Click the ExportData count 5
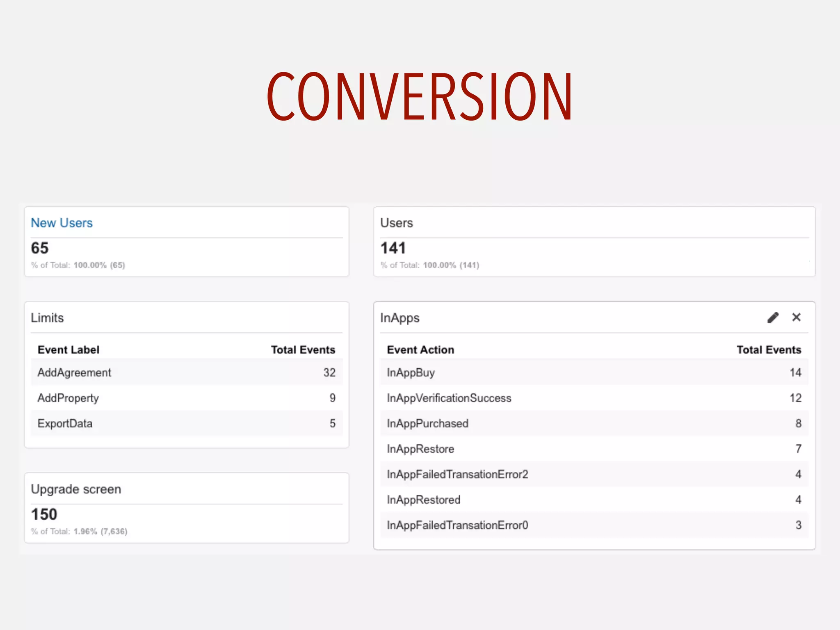Image resolution: width=840 pixels, height=630 pixels. tap(332, 423)
